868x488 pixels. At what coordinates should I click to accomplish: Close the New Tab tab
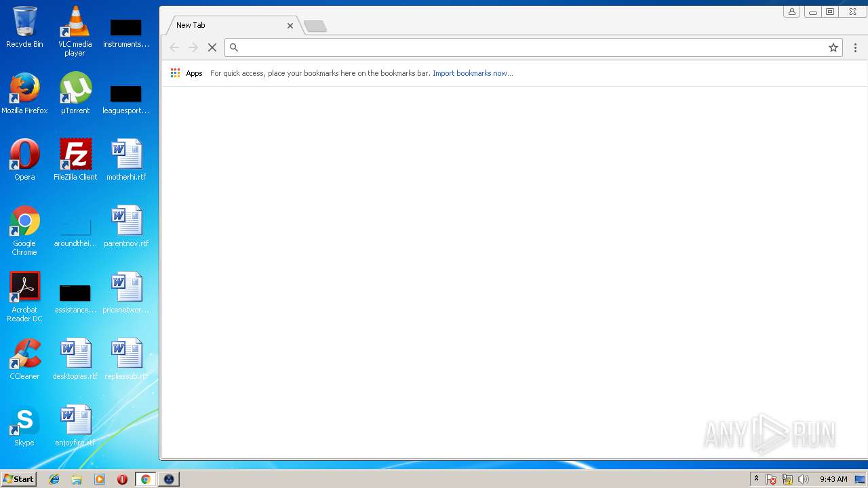[290, 26]
